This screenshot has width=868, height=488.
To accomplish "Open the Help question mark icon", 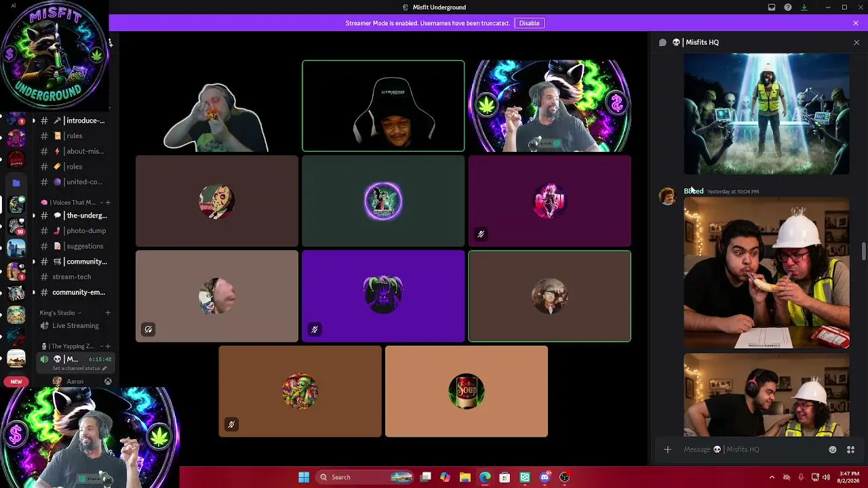I will click(788, 7).
